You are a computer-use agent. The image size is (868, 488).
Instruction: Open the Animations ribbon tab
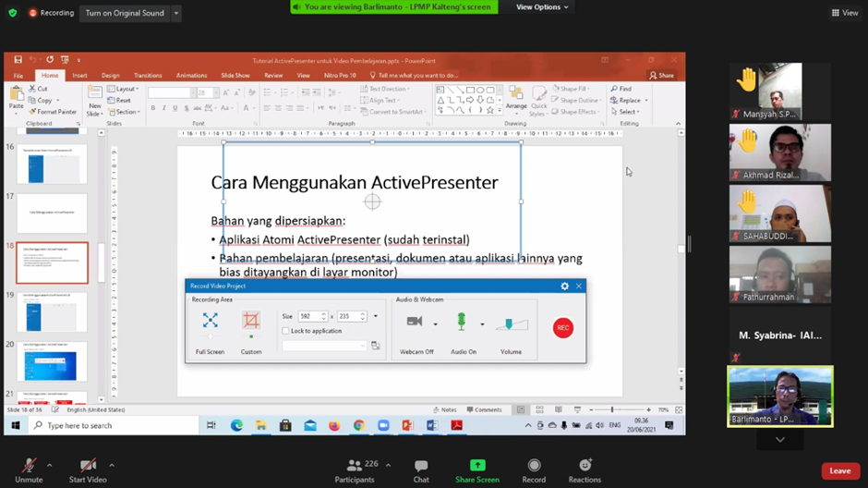191,76
